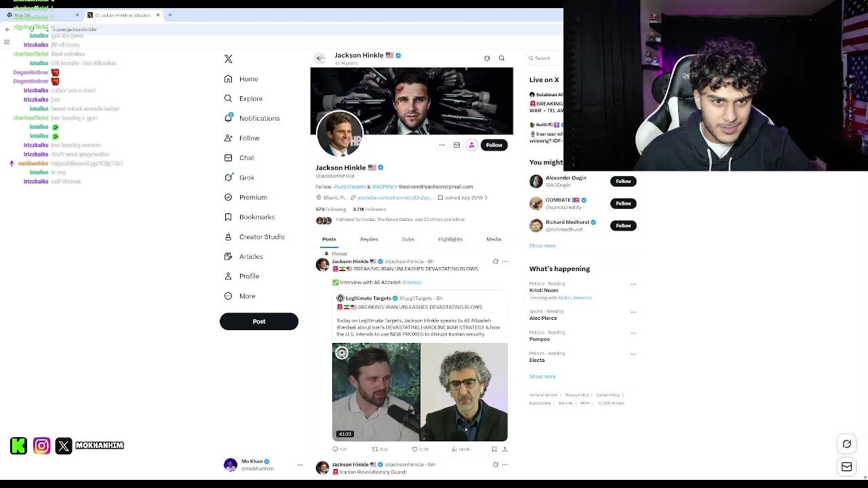The width and height of the screenshot is (868, 488).
Task: Click Grok icon on pinned post
Action: (495, 262)
